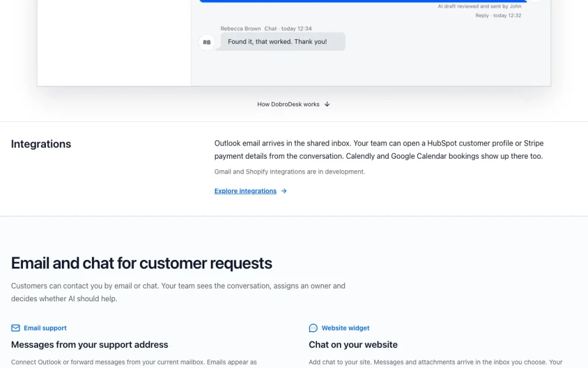Click the note about Gmail and Shopify integrations
Image resolution: width=588 pixels, height=368 pixels.
[x=289, y=171]
